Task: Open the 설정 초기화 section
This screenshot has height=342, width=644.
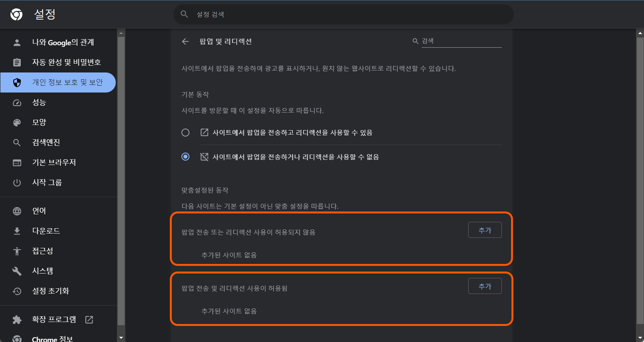Action: pyautogui.click(x=58, y=291)
